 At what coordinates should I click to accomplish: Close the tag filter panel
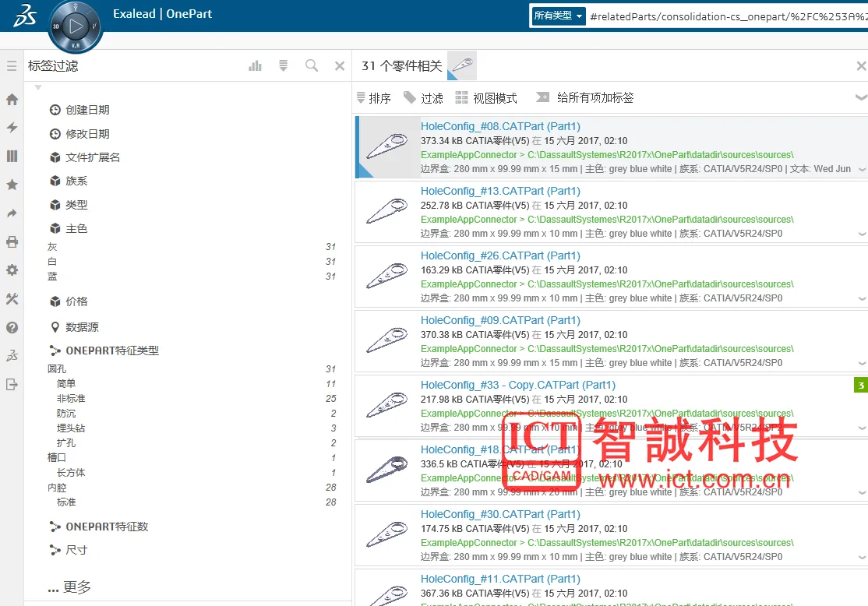click(340, 66)
